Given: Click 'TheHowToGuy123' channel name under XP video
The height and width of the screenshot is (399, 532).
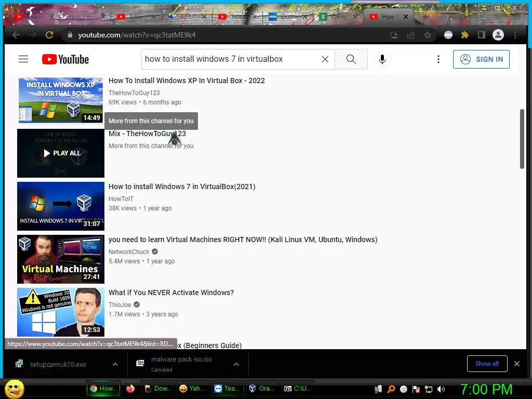Looking at the screenshot, I should tap(134, 93).
